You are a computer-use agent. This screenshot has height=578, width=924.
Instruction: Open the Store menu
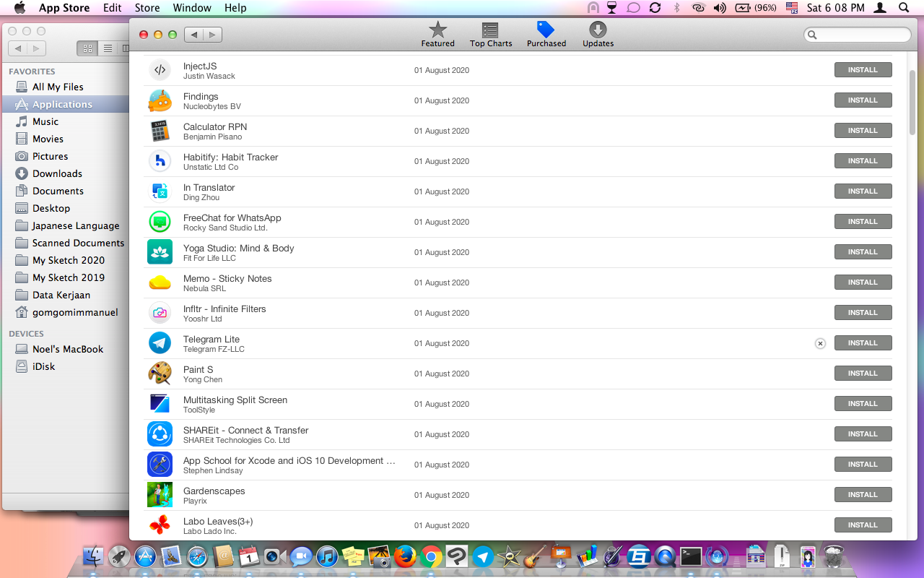147,8
